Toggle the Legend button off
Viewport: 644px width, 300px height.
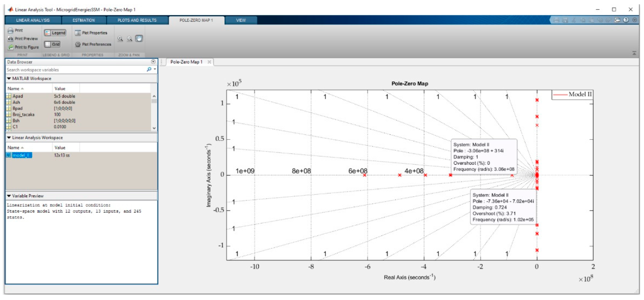pyautogui.click(x=55, y=33)
